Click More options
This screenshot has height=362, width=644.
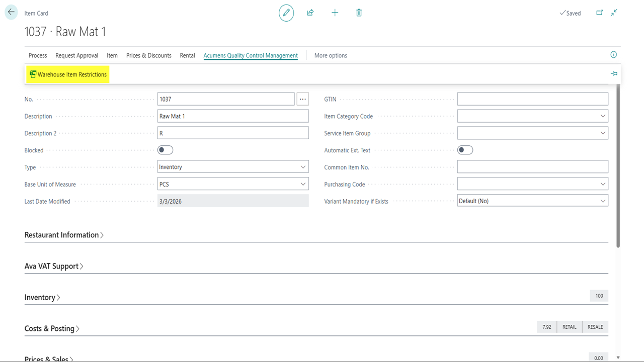coord(331,55)
